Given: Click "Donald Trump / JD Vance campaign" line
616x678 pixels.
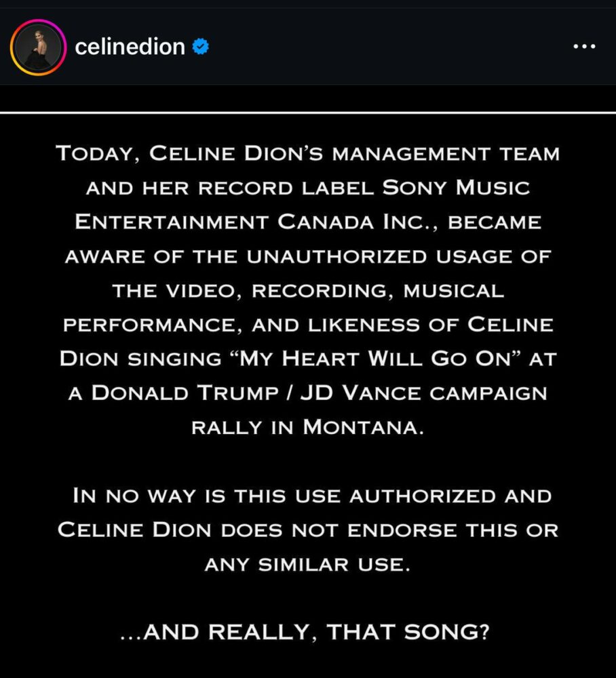Looking at the screenshot, I should tap(308, 393).
